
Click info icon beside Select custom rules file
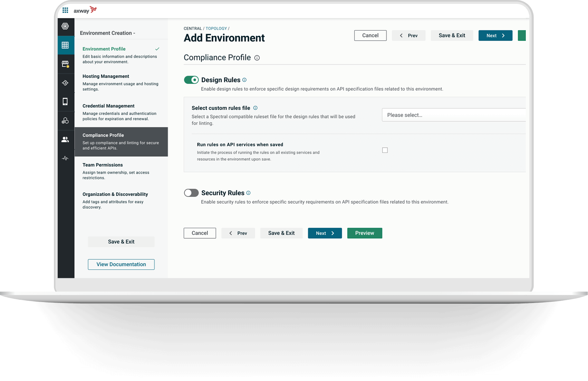tap(255, 108)
